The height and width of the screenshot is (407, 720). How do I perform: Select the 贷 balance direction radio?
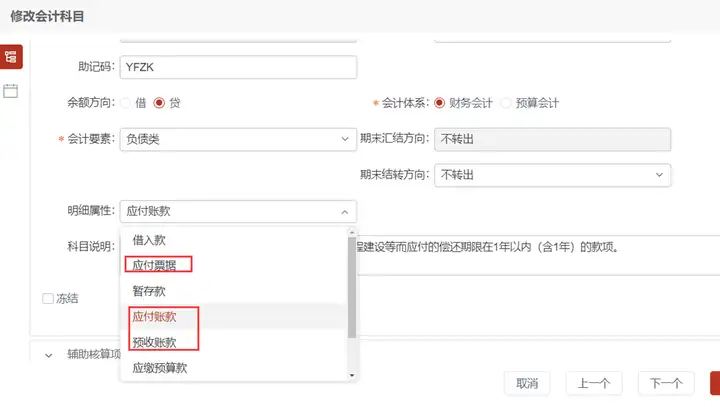[159, 102]
